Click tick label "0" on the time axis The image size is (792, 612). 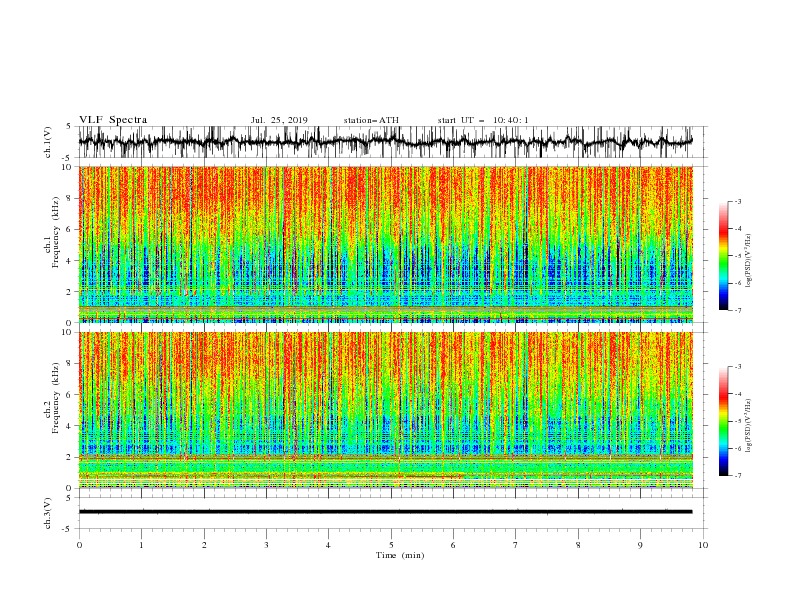coord(79,545)
